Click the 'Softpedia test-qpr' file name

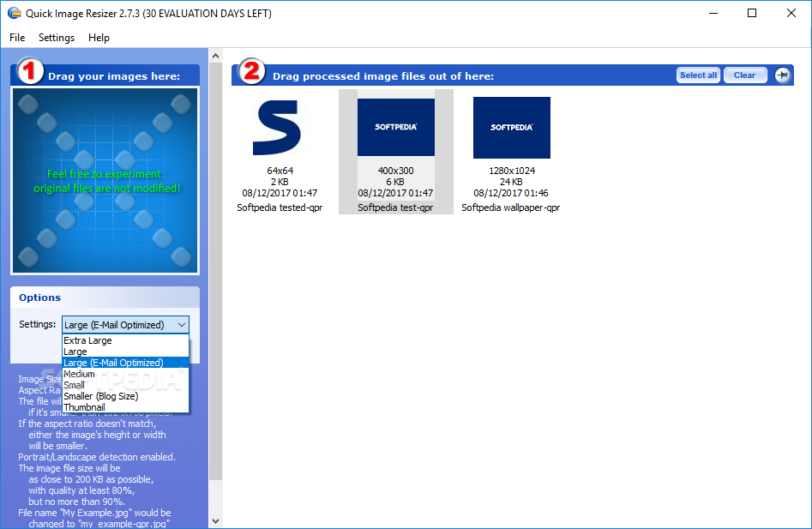[395, 207]
